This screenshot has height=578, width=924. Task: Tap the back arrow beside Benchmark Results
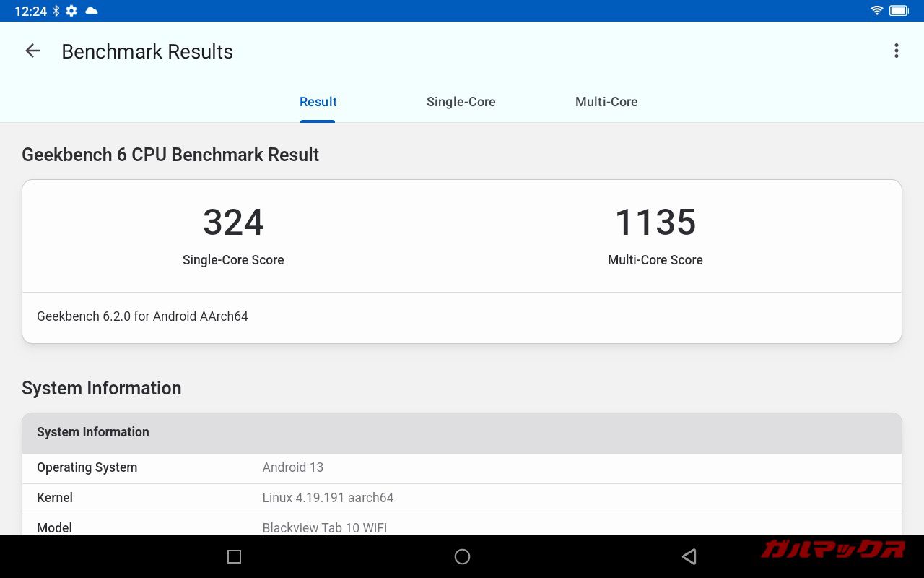point(32,51)
